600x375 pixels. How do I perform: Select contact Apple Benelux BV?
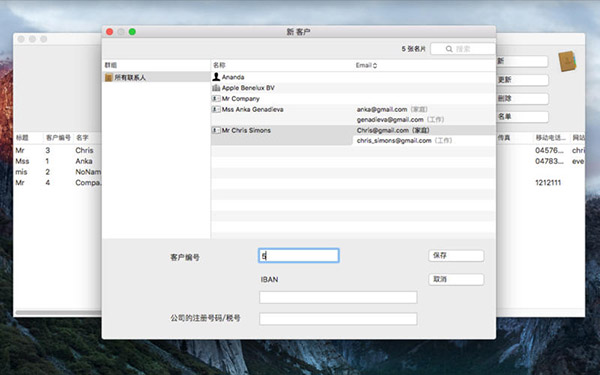click(248, 88)
